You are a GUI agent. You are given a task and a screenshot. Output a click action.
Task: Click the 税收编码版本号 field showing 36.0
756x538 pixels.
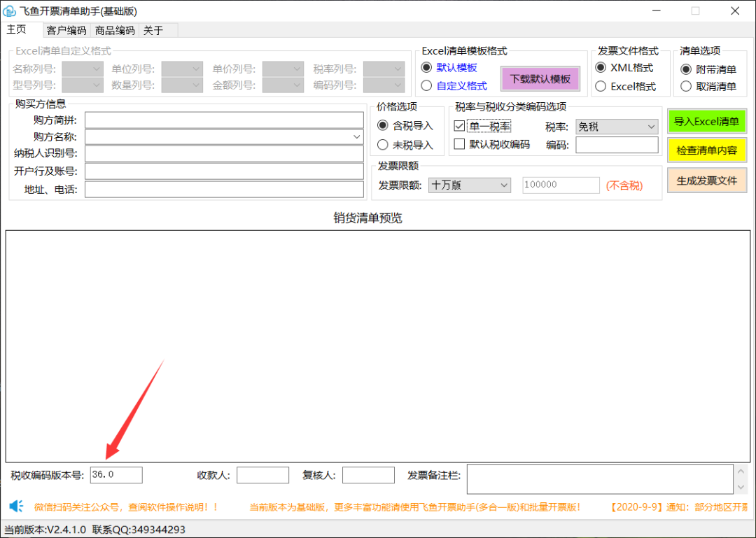116,475
